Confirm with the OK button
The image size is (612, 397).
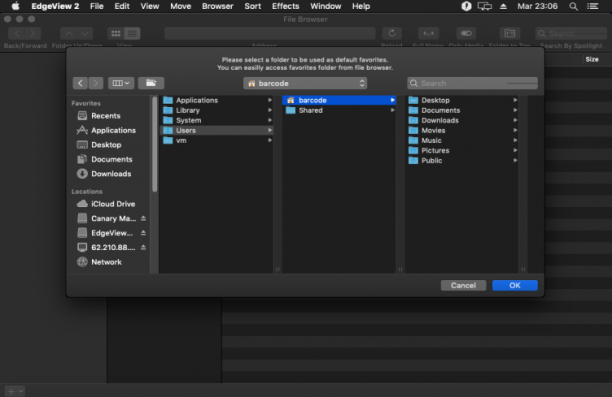[x=515, y=285]
